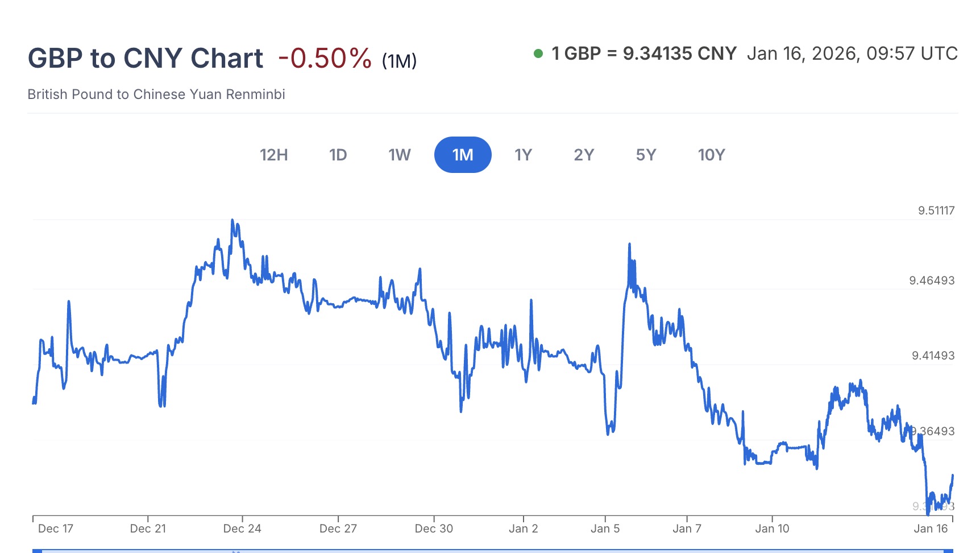Click the chart peak near Dec 24
Viewport: 980px width, 553px height.
click(232, 220)
